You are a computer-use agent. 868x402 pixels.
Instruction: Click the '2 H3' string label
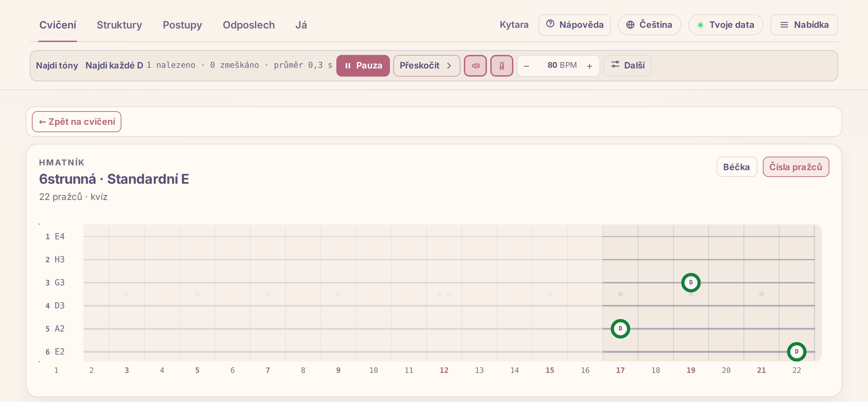[55, 260]
